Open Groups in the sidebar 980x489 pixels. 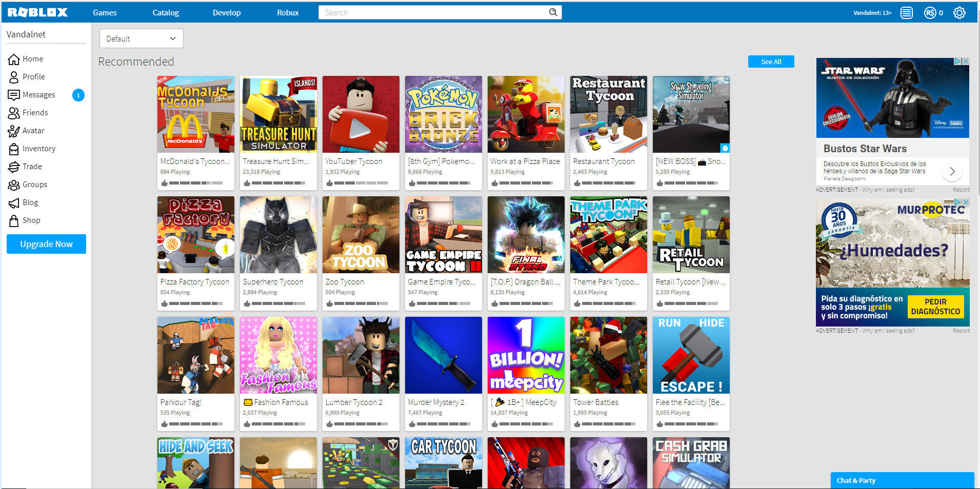pyautogui.click(x=34, y=185)
